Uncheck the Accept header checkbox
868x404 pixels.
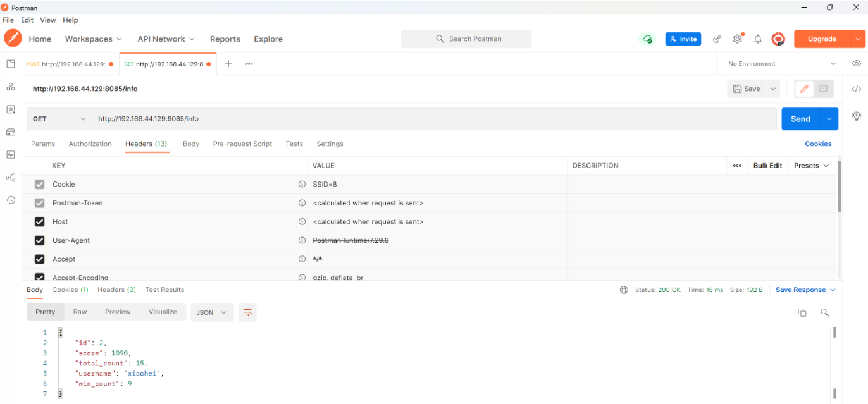[x=40, y=259]
